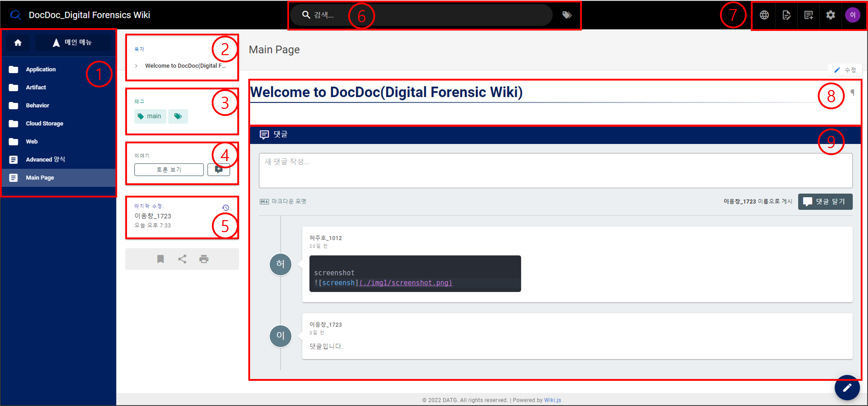
Task: Click the 토론 보기 button
Action: tap(169, 170)
